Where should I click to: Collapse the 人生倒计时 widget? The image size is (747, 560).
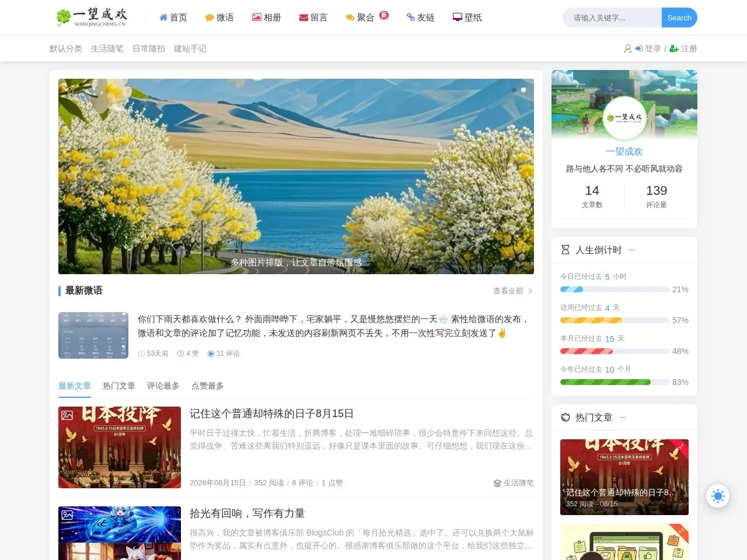tap(632, 250)
